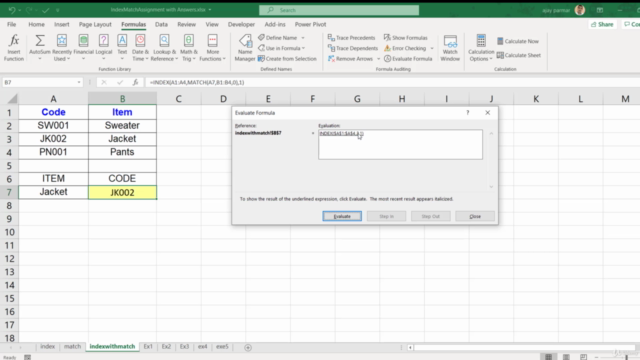Open Calculation Options

point(481,47)
